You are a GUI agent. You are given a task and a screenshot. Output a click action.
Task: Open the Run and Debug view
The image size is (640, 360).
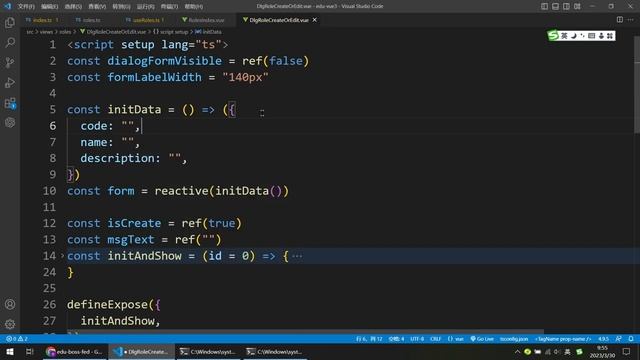click(x=10, y=82)
